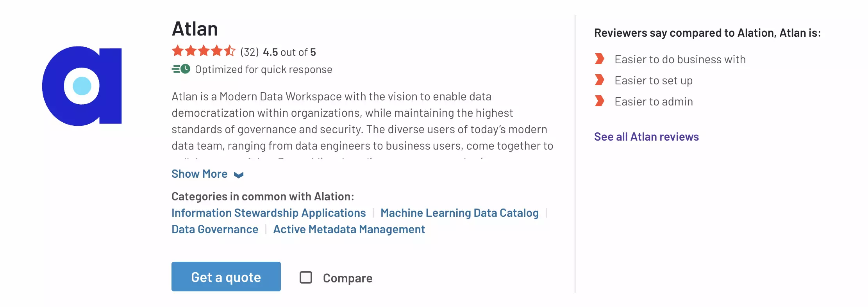See all Atlan reviews link
Image resolution: width=868 pixels, height=307 pixels.
tap(647, 137)
